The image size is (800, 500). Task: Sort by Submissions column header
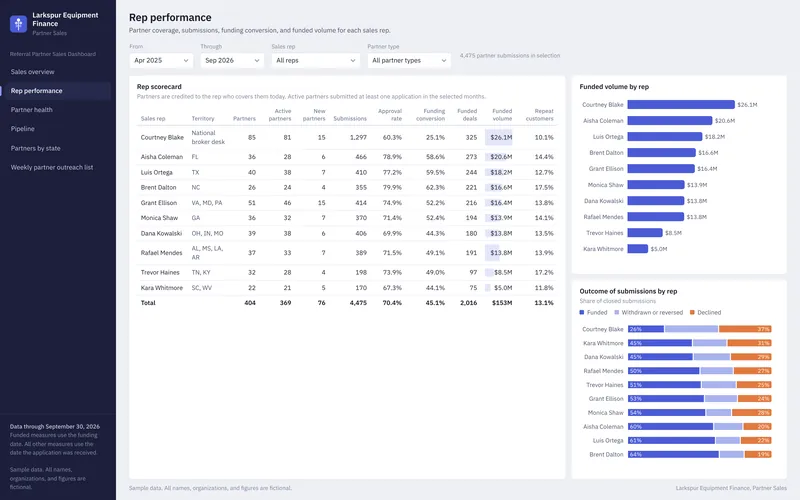coord(350,118)
